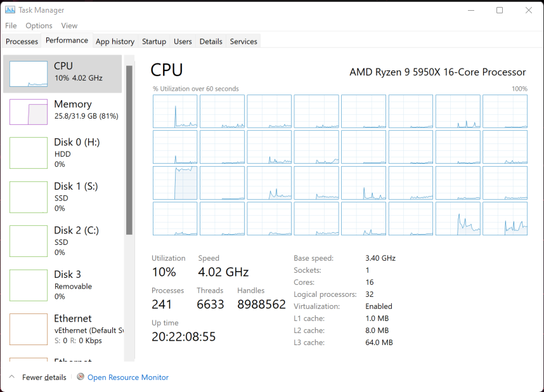Click the Resource Monitor icon near the link
Viewport: 544px width, 392px height.
81,377
